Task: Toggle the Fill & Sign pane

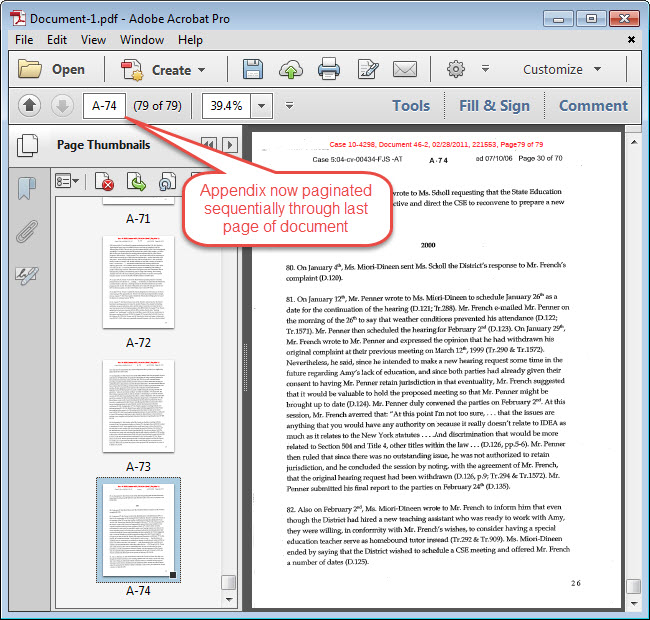Action: click(494, 105)
